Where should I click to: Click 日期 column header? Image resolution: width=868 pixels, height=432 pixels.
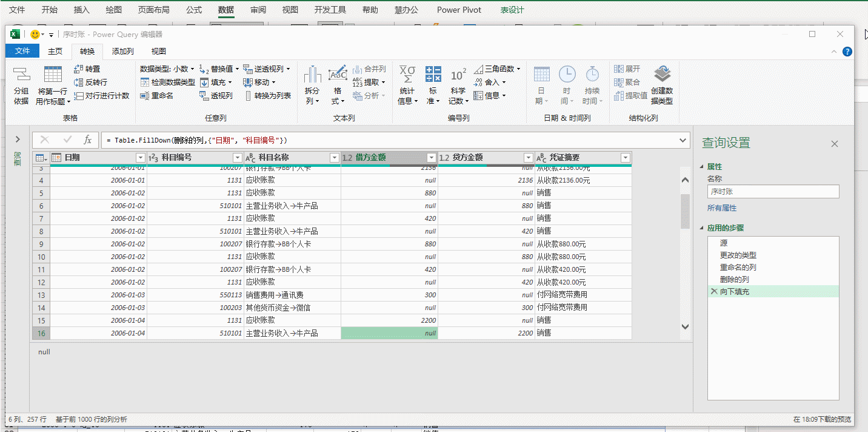pos(98,158)
